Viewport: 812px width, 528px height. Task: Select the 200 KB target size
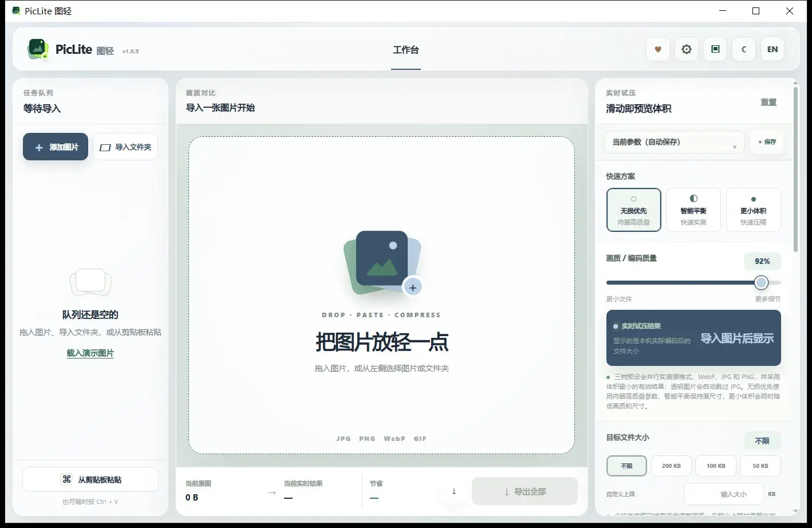click(671, 466)
